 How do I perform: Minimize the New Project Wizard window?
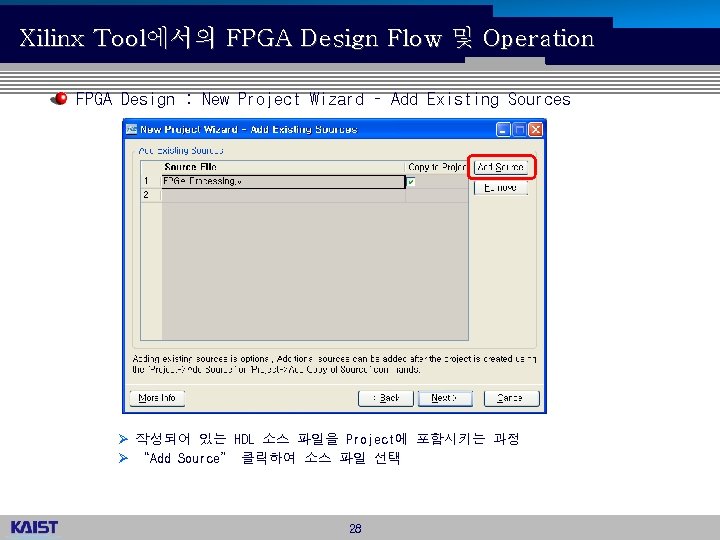click(x=503, y=130)
